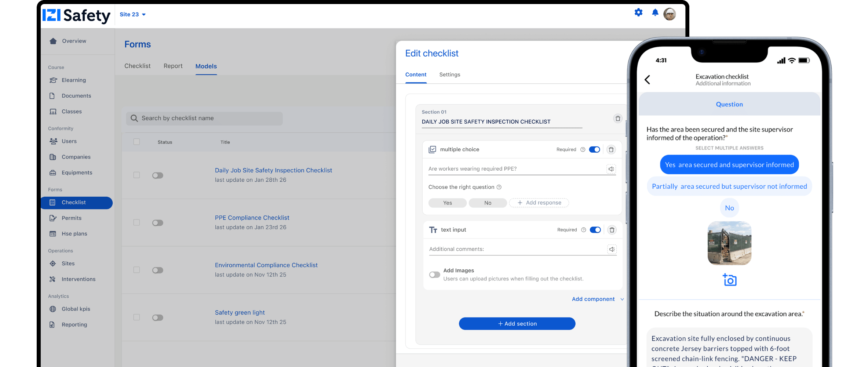
Task: Delete Section 01 using trash icon
Action: click(618, 119)
